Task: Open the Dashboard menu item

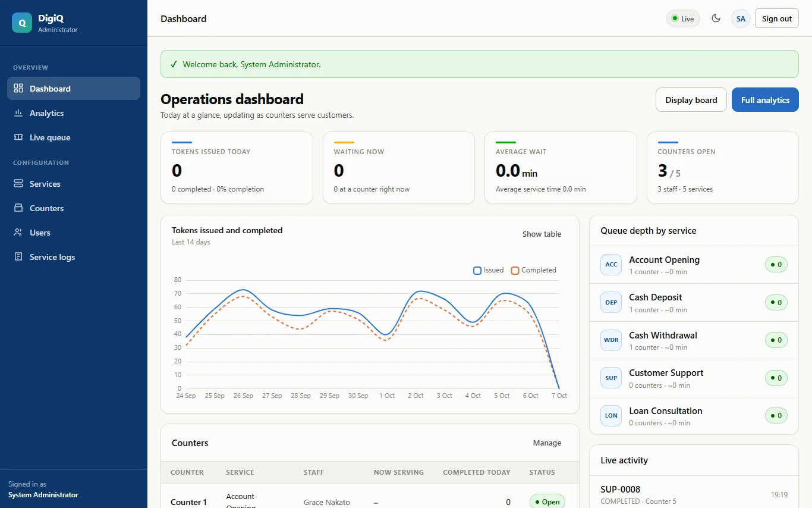Action: (x=74, y=89)
